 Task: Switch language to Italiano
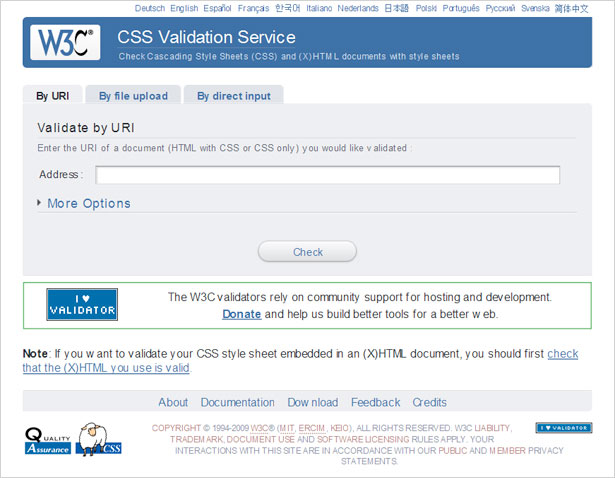[x=319, y=8]
